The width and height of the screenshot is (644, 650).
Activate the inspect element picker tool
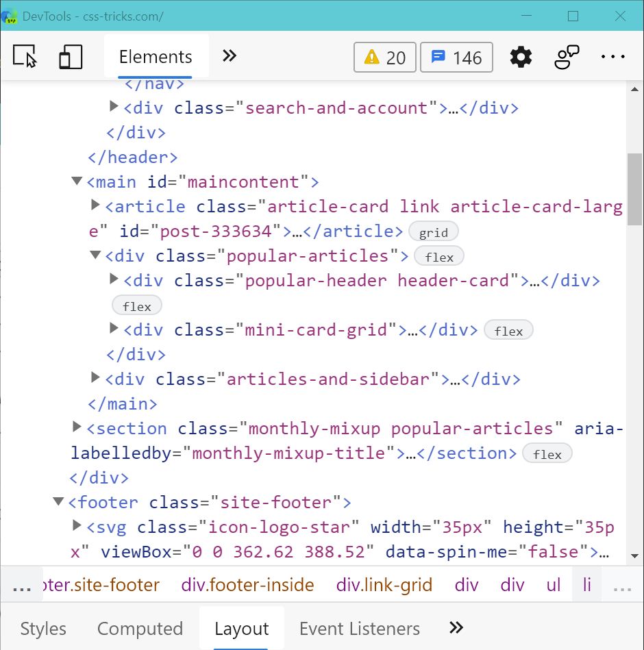coord(25,57)
